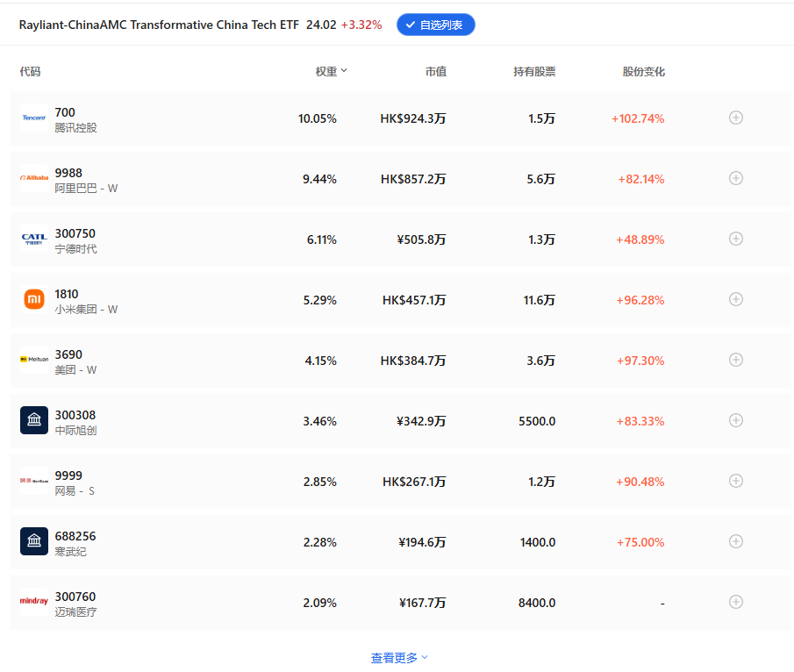794x672 pixels.
Task: Click the Meituan logo icon
Action: (34, 360)
